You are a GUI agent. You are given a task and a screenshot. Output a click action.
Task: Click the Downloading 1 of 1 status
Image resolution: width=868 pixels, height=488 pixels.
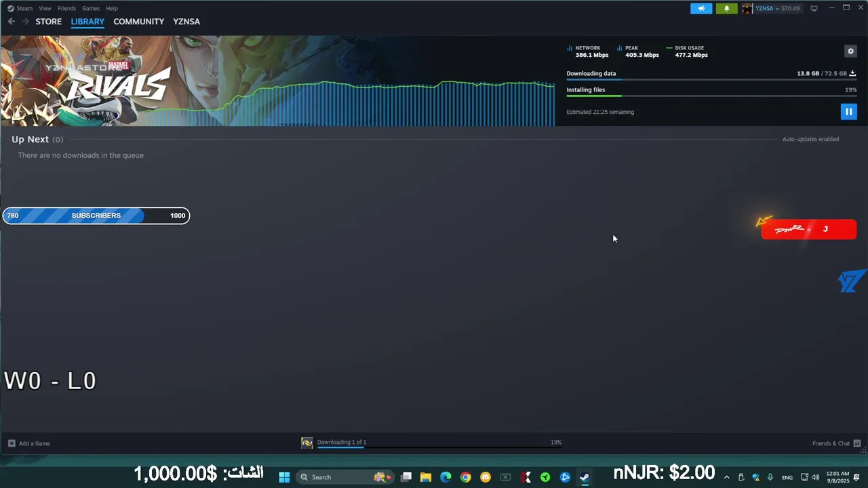point(342,442)
